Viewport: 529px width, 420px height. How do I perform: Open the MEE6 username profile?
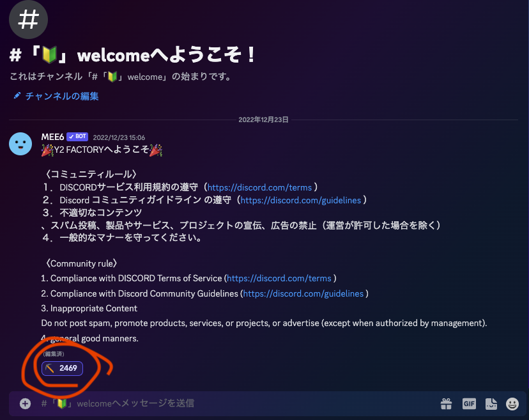(x=52, y=137)
